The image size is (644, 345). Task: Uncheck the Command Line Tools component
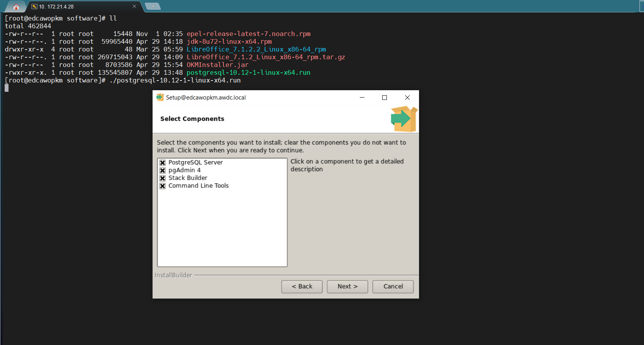click(x=163, y=186)
